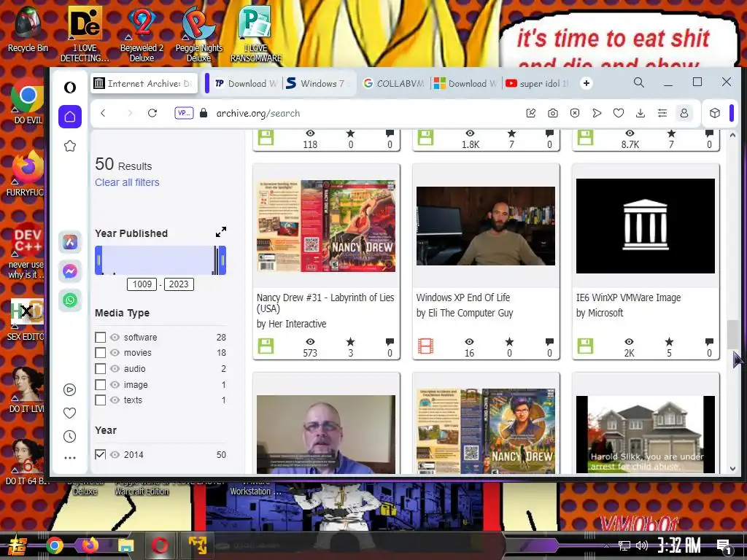Switch to Internet Archive tab
The width and height of the screenshot is (747, 560).
click(144, 83)
